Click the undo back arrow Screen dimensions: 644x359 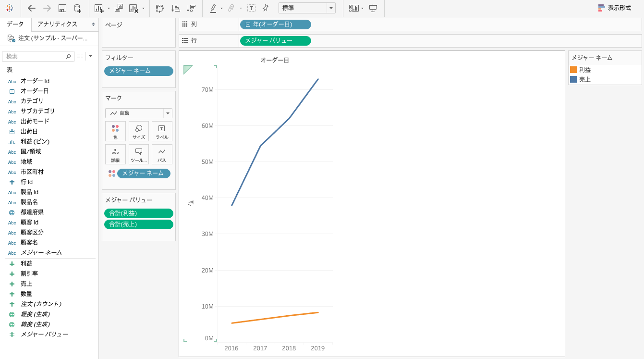click(32, 8)
